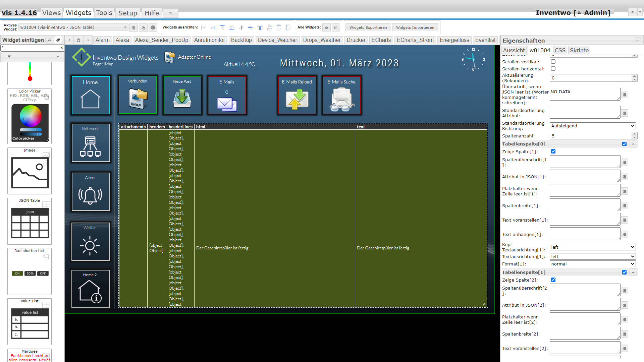
Task: Open the Views menu
Action: [51, 13]
